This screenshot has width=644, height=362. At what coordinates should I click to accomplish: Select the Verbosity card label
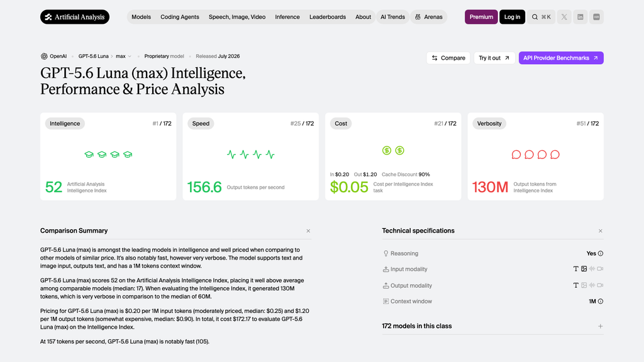pos(489,124)
